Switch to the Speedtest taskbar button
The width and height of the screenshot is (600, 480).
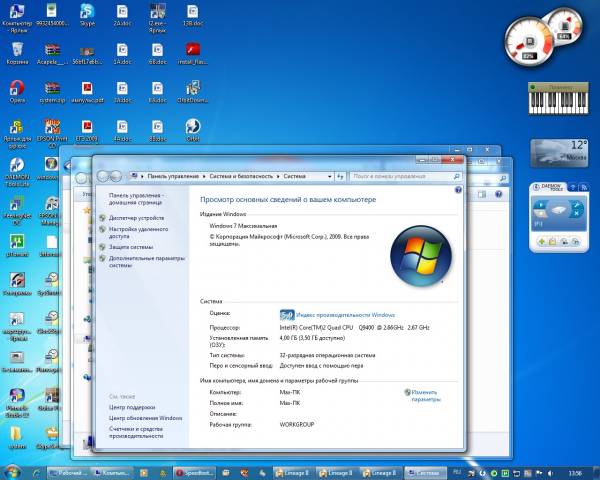coord(194,473)
